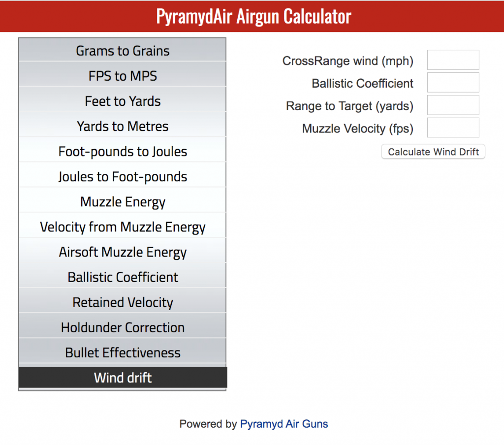This screenshot has width=504, height=445.
Task: Focus the Range to Target (yards) field
Action: pos(453,105)
